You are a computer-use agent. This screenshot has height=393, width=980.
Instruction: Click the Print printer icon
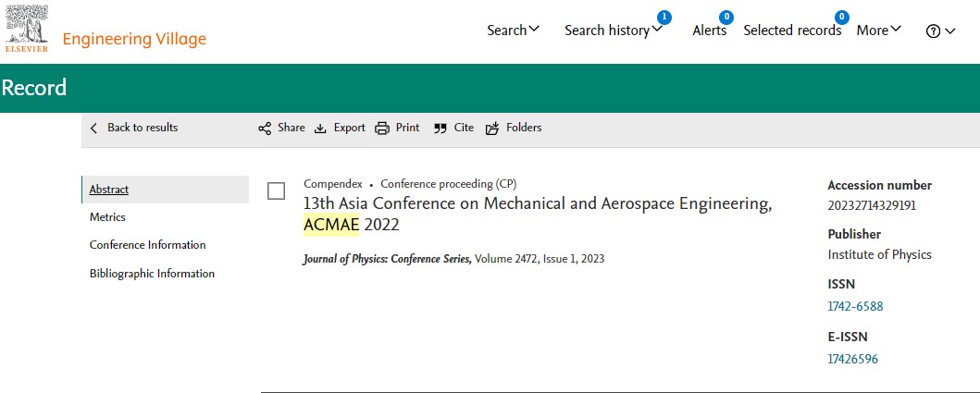(x=382, y=129)
